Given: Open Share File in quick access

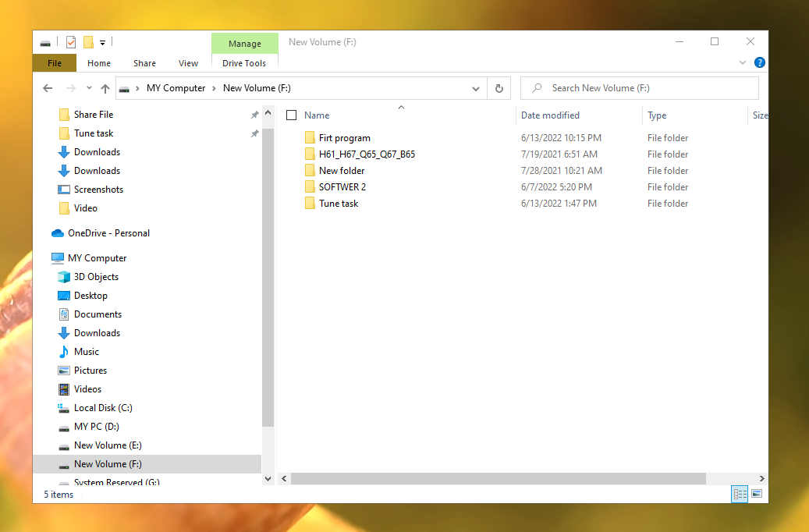Looking at the screenshot, I should [94, 115].
